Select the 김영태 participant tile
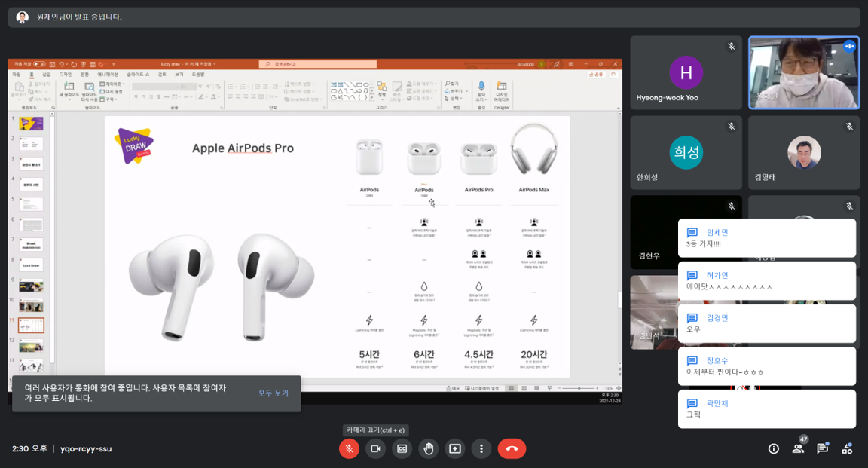The width and height of the screenshot is (868, 468). tap(804, 152)
